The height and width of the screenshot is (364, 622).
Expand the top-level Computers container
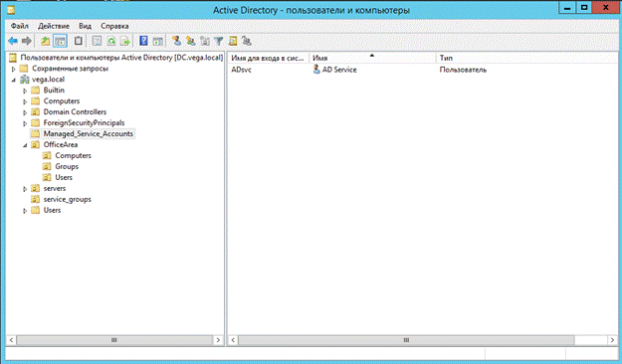click(x=25, y=101)
